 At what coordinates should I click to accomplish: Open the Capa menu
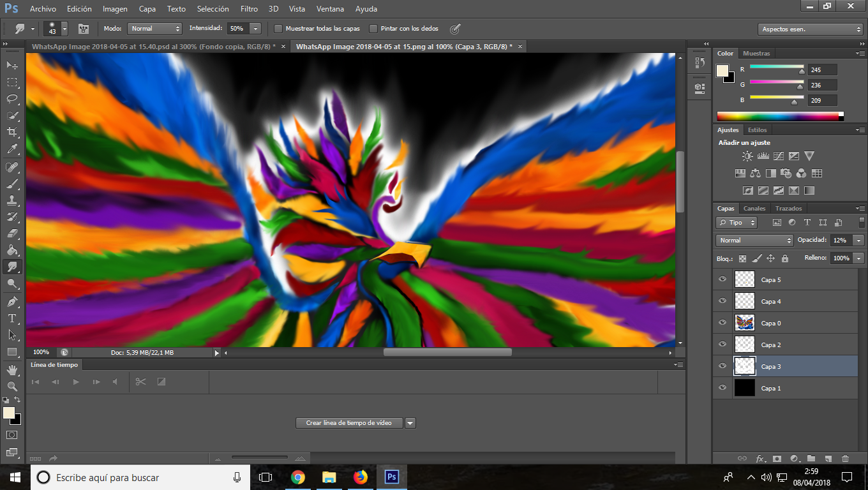pyautogui.click(x=147, y=9)
